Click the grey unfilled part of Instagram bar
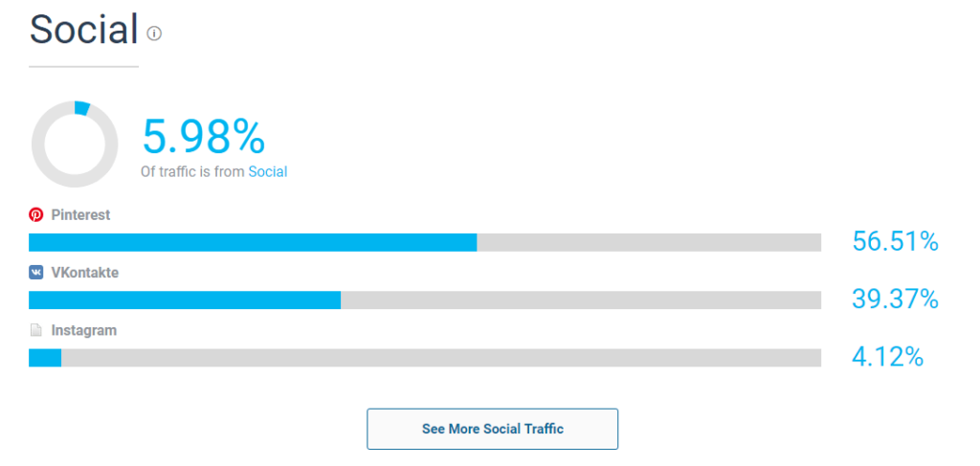Image resolution: width=980 pixels, height=466 pixels. (440, 358)
